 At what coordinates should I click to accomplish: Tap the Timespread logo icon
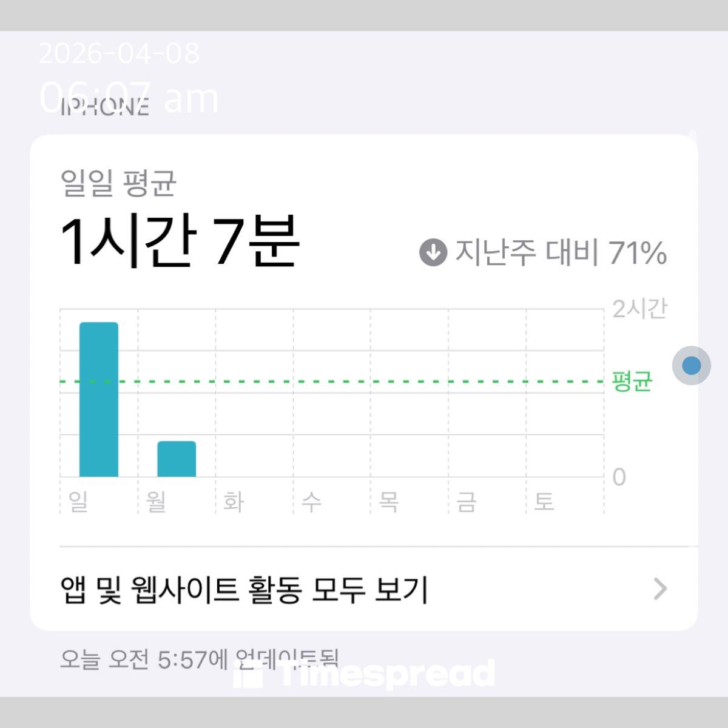[248, 675]
